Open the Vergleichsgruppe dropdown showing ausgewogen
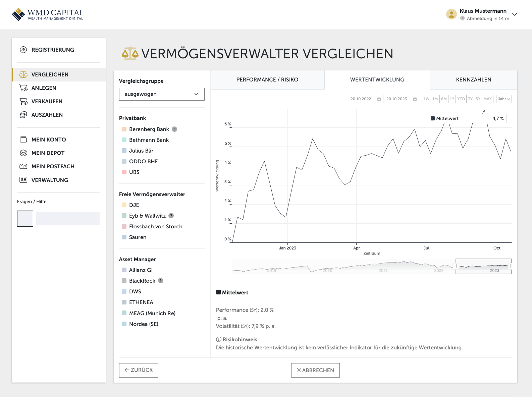The width and height of the screenshot is (532, 397). click(x=162, y=94)
